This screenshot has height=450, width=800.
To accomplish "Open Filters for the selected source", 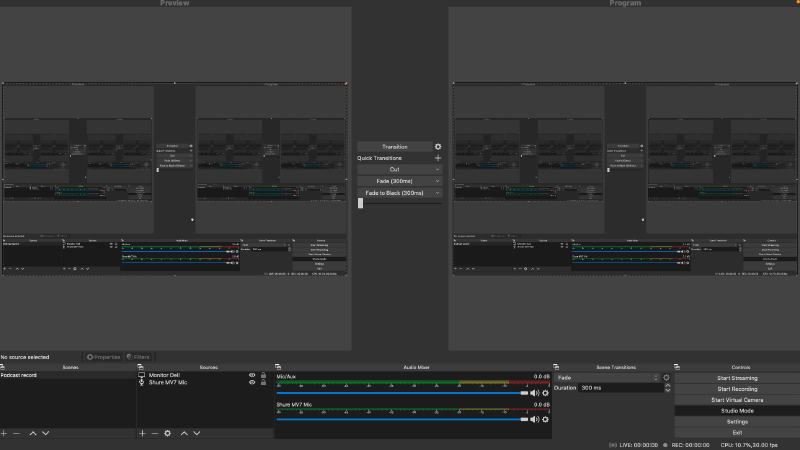I will [x=138, y=356].
